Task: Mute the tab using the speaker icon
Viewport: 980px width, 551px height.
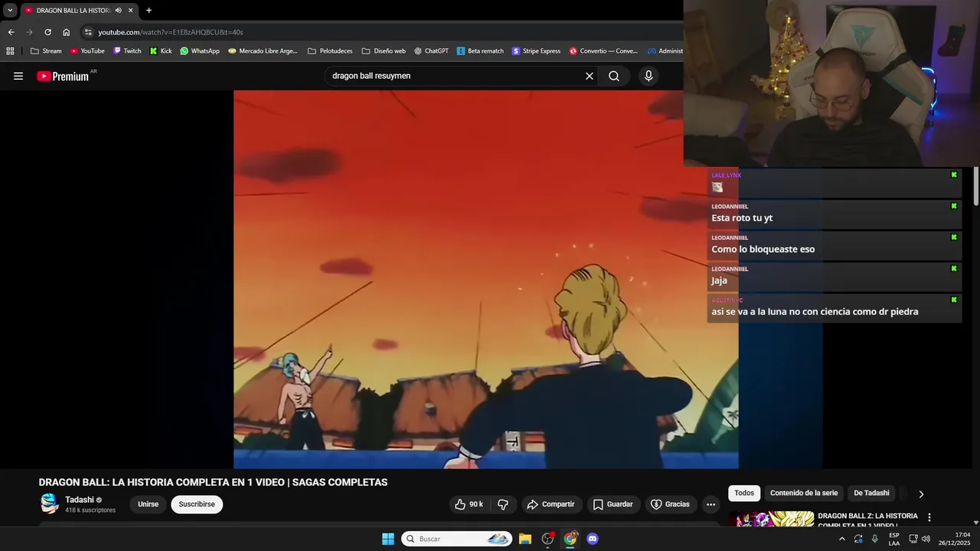Action: [x=119, y=11]
